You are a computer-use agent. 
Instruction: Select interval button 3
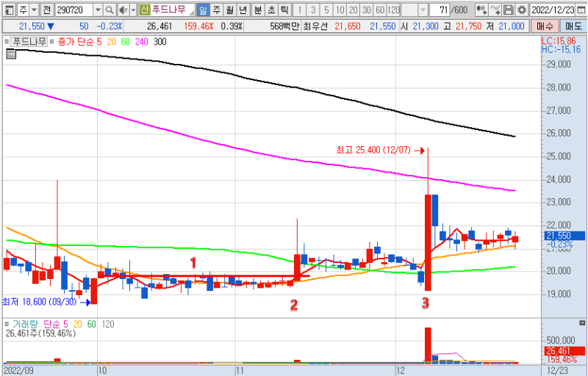coord(313,10)
